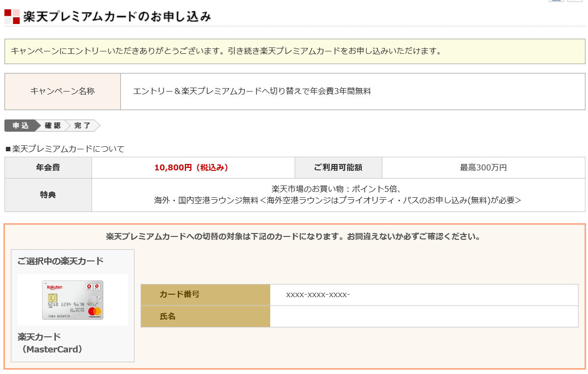Image resolution: width=588 pixels, height=374 pixels.
Task: Click the campaign entry thank-you notice text
Action: [226, 51]
